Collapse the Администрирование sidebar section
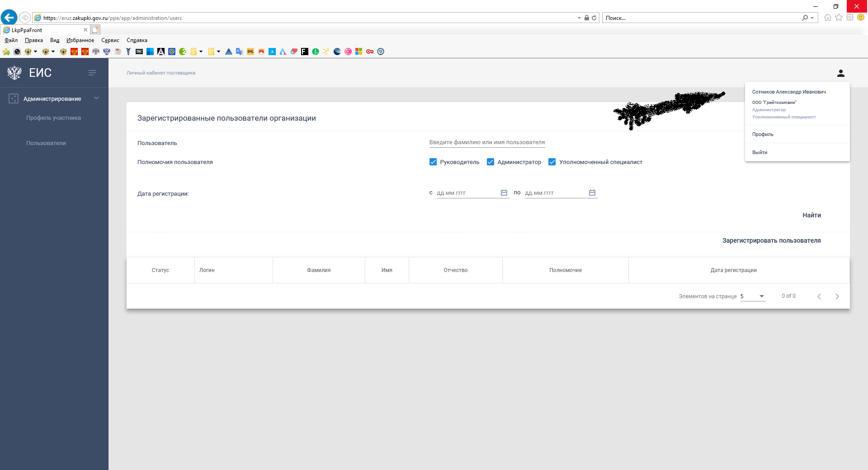This screenshot has width=868, height=470. coord(96,99)
